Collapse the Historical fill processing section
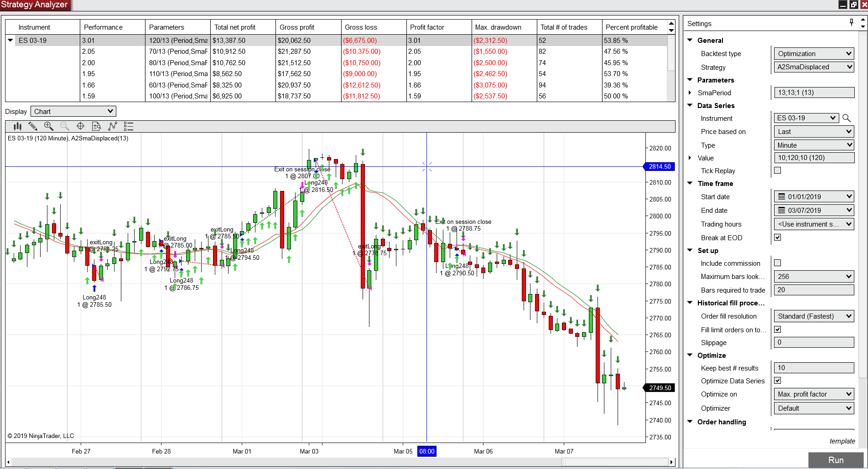 (690, 303)
